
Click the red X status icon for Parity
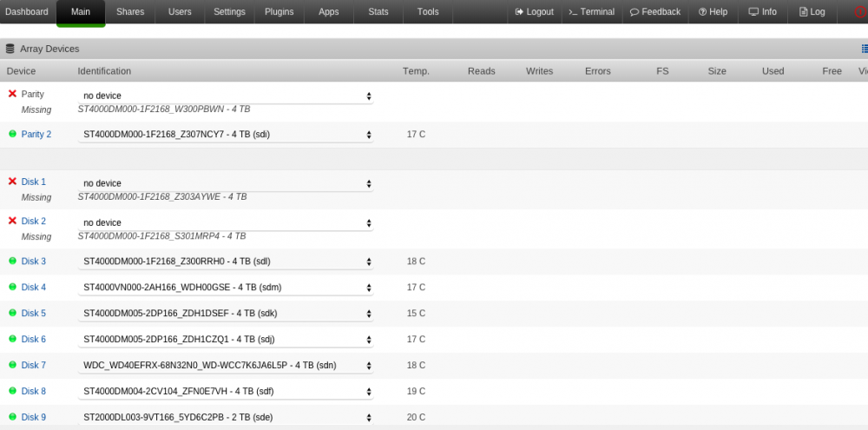[12, 94]
